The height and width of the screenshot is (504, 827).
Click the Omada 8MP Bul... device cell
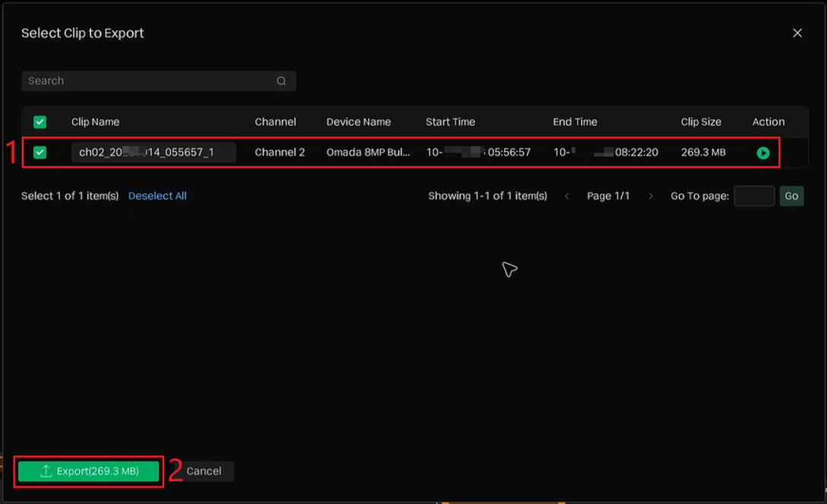pyautogui.click(x=368, y=153)
